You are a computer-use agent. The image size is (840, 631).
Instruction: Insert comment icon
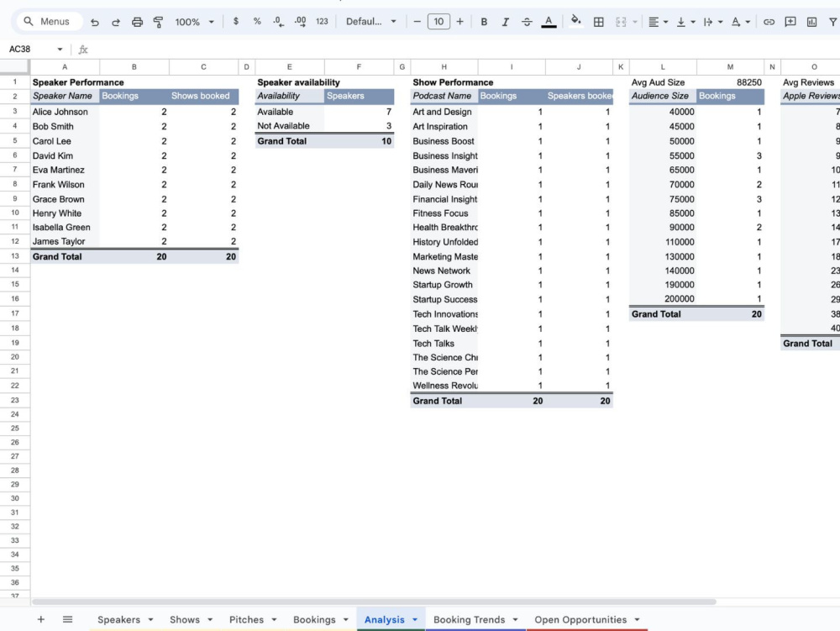[x=790, y=22]
